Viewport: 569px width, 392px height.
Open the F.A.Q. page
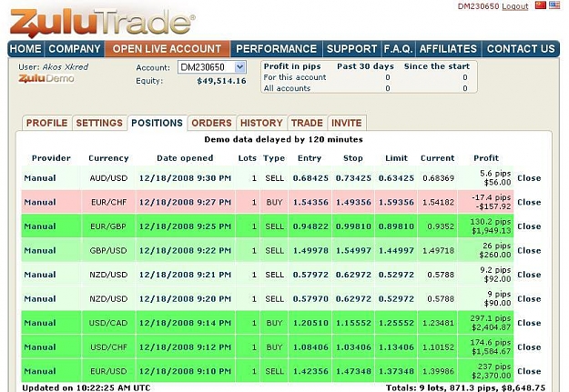(398, 49)
